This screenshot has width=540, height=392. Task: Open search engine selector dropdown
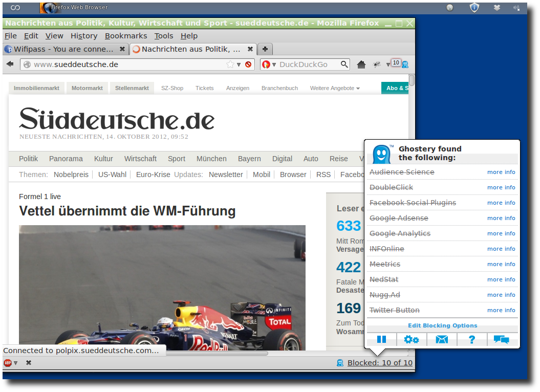click(x=274, y=65)
